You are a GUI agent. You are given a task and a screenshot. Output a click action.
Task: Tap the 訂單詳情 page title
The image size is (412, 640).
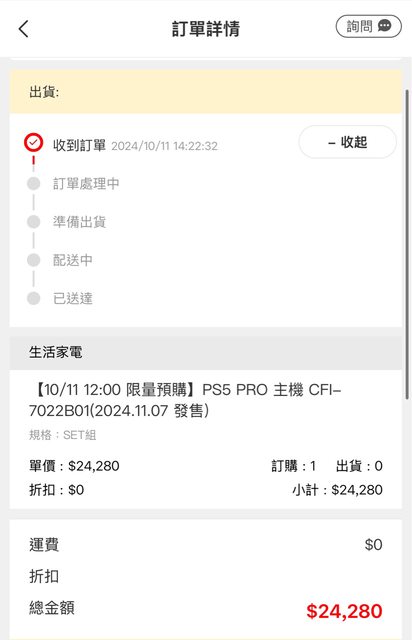(x=206, y=29)
